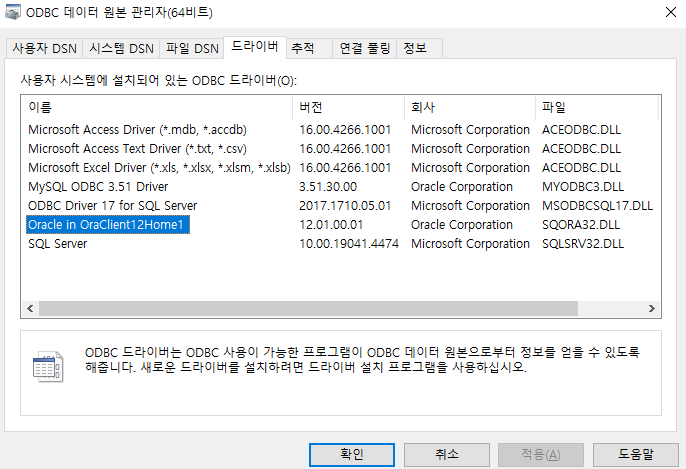Click the ODBC administrator title bar icon

pyautogui.click(x=13, y=12)
